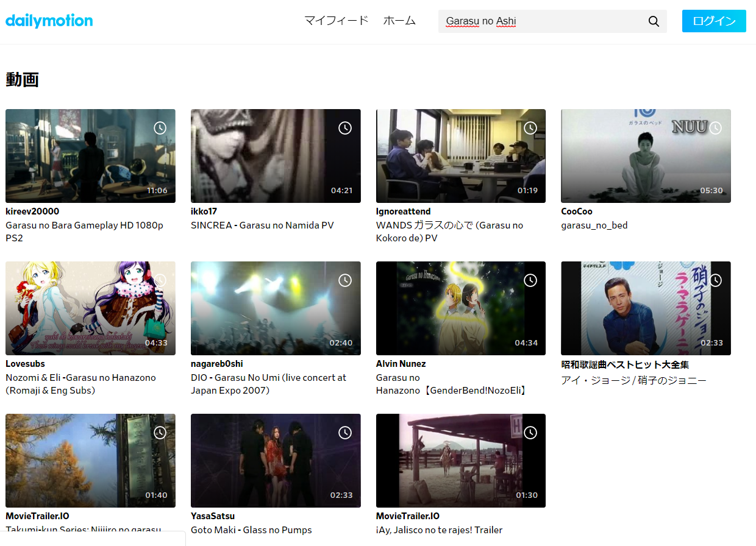Viewport: 756px width, 546px height.
Task: Open the ¡Ay, Jalisco trailer thumbnail
Action: click(x=461, y=461)
